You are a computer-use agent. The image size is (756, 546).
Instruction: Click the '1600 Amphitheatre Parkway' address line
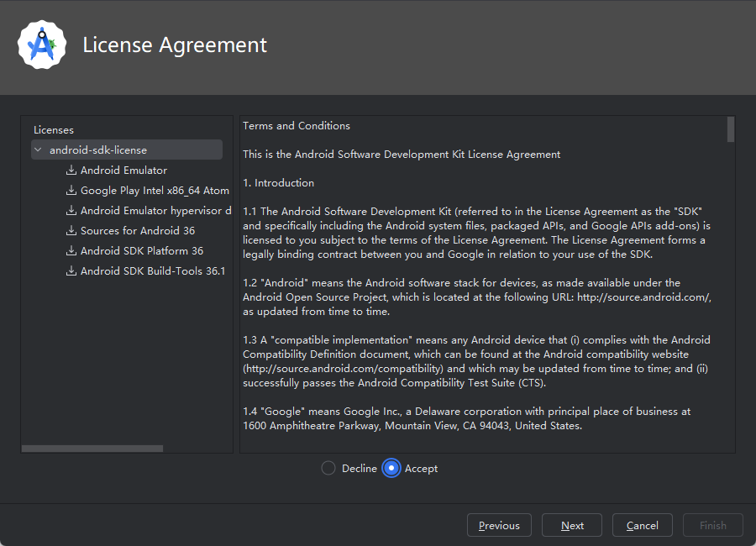click(412, 425)
